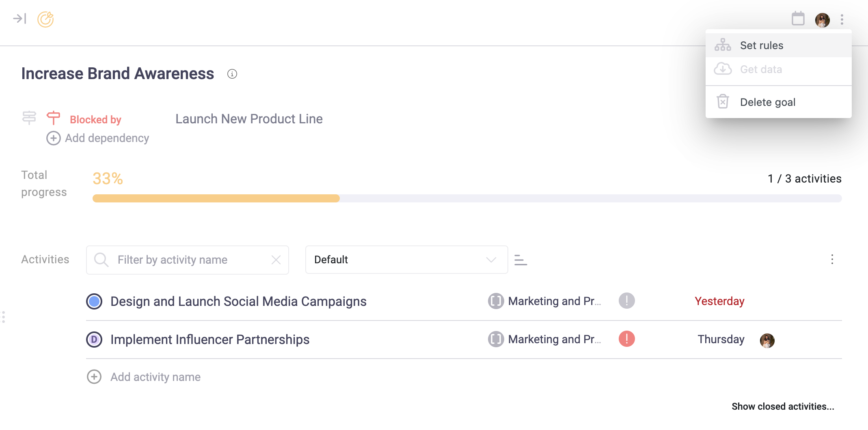This screenshot has height=430, width=868.
Task: Click the orange goal target icon
Action: [x=45, y=19]
